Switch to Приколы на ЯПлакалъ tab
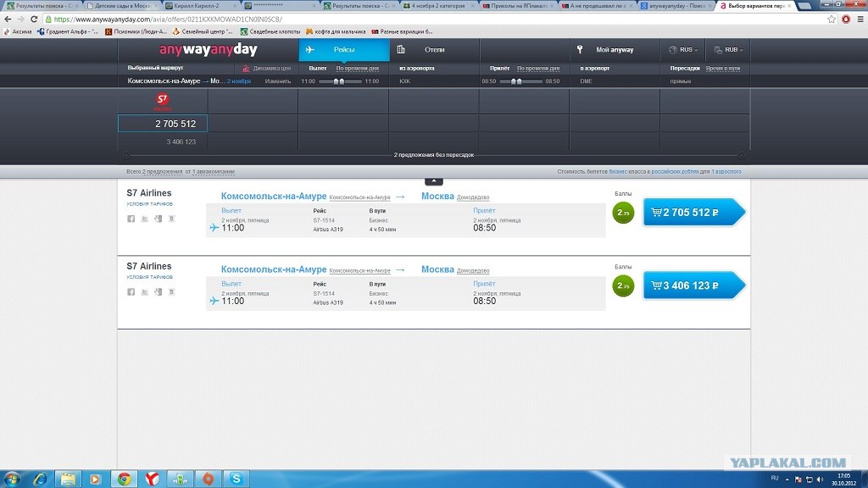Image resolution: width=868 pixels, height=488 pixels. (517, 6)
